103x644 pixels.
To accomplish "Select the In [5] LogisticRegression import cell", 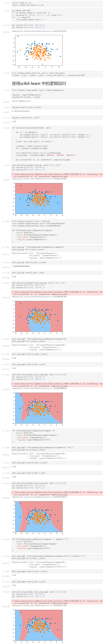I will coord(57,94).
